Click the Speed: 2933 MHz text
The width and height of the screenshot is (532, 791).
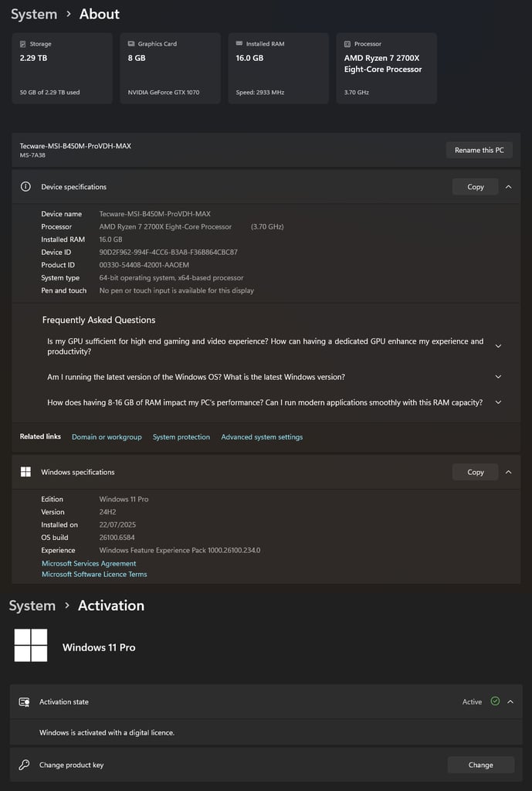[260, 93]
